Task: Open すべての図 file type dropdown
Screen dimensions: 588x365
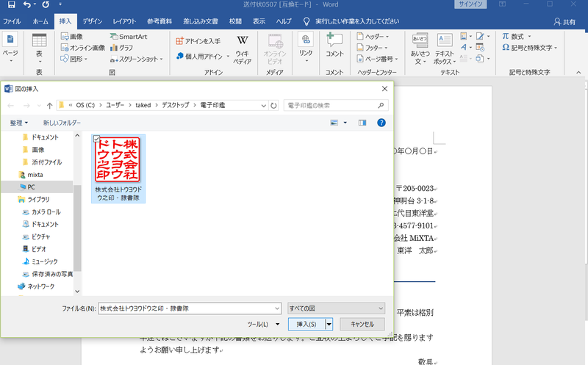Action: coord(336,308)
